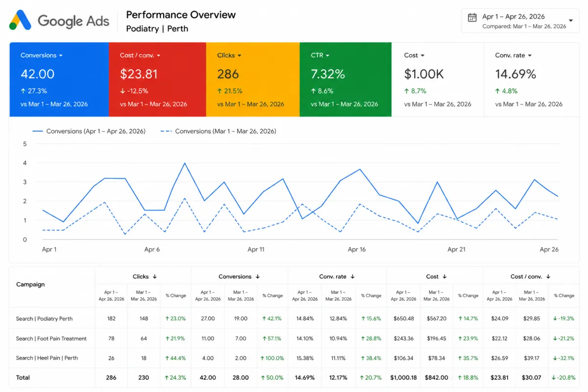Click the Campaign column header

pos(30,285)
